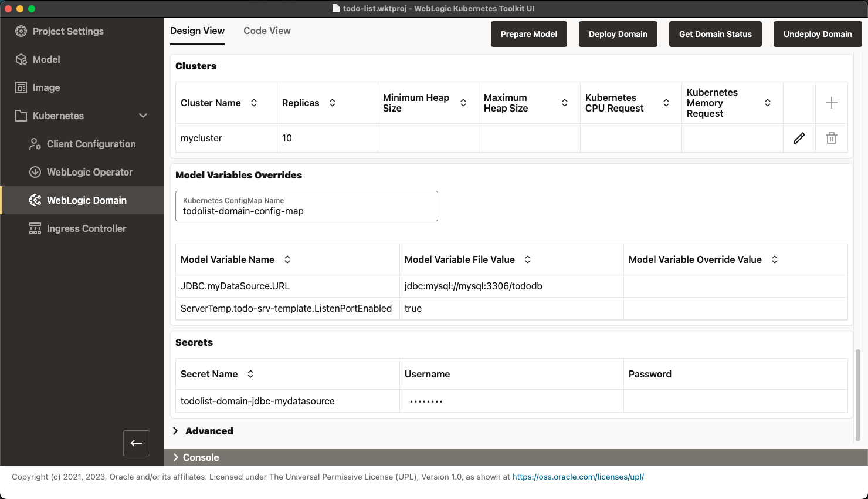Open the Model page label
868x499 pixels.
click(x=46, y=59)
